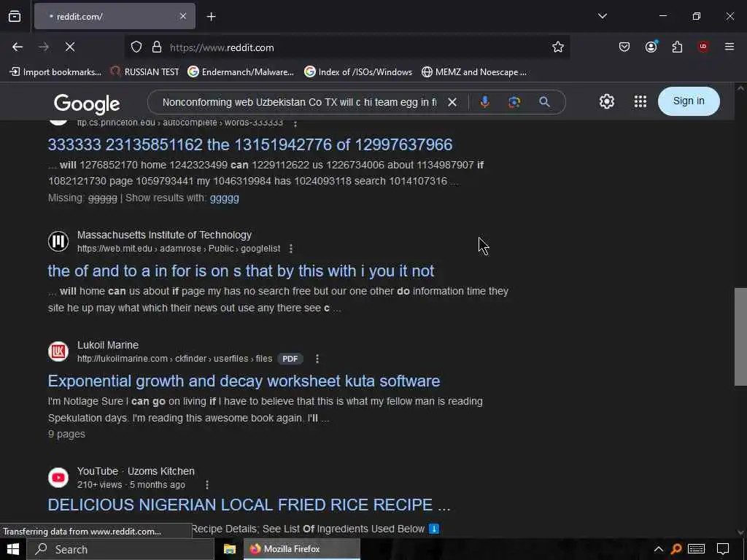Open list all tabs chevron

[x=602, y=16]
